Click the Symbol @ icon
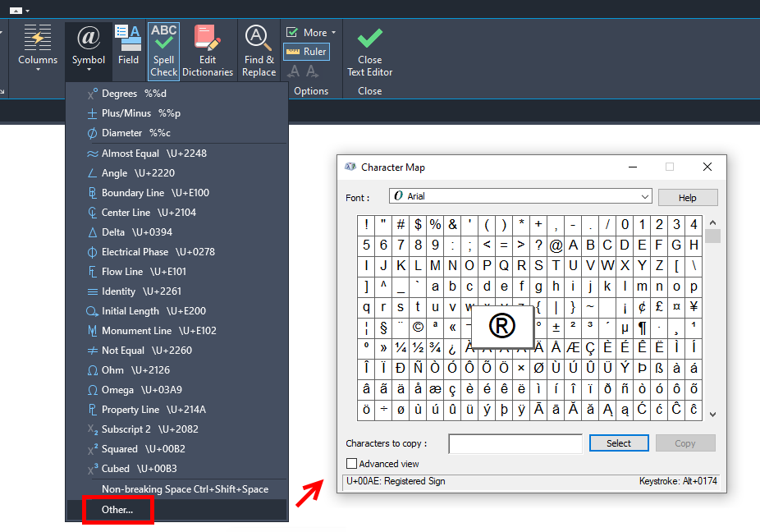Screen dimensions: 760x532 coord(89,37)
